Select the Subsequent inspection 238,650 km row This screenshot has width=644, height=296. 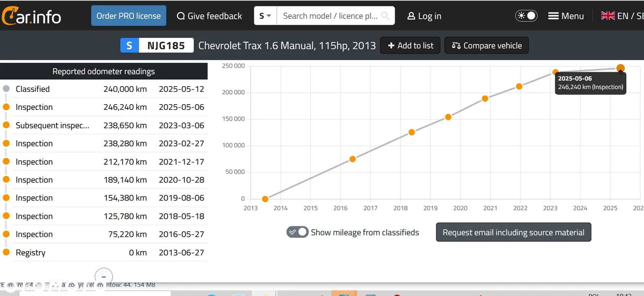[x=104, y=125]
